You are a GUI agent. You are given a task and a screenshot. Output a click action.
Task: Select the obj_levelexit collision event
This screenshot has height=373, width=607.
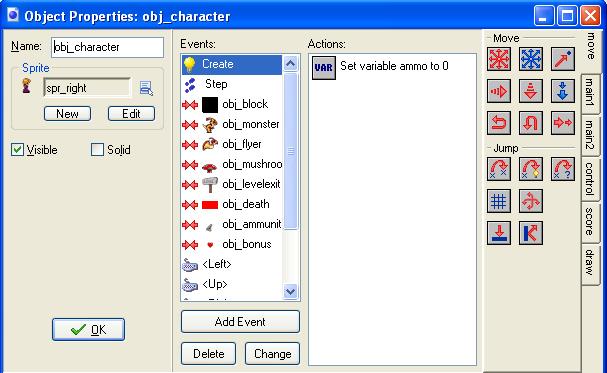(x=232, y=185)
